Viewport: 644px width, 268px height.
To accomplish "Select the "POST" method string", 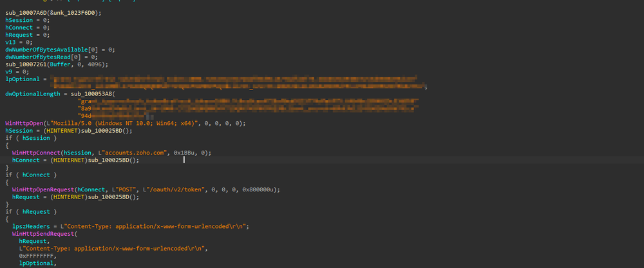I will coord(125,190).
